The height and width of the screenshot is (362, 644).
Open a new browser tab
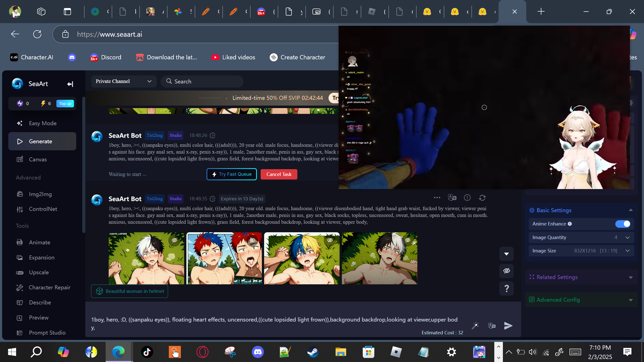click(x=541, y=12)
